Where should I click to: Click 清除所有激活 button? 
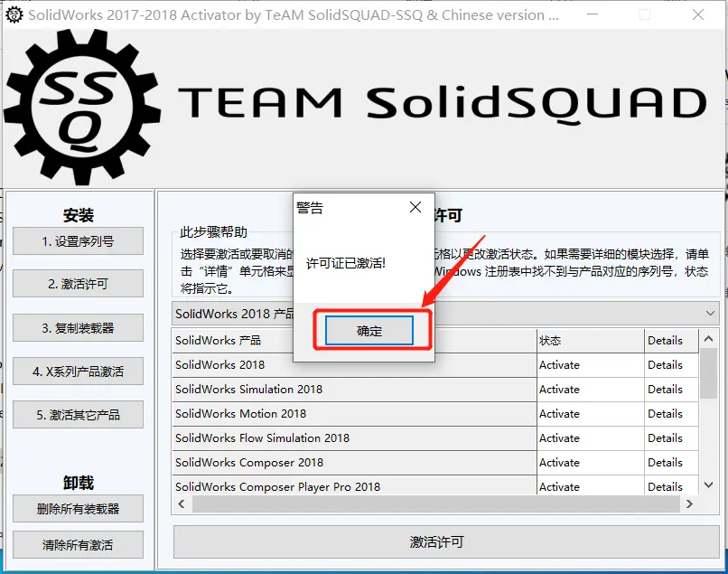coord(78,544)
